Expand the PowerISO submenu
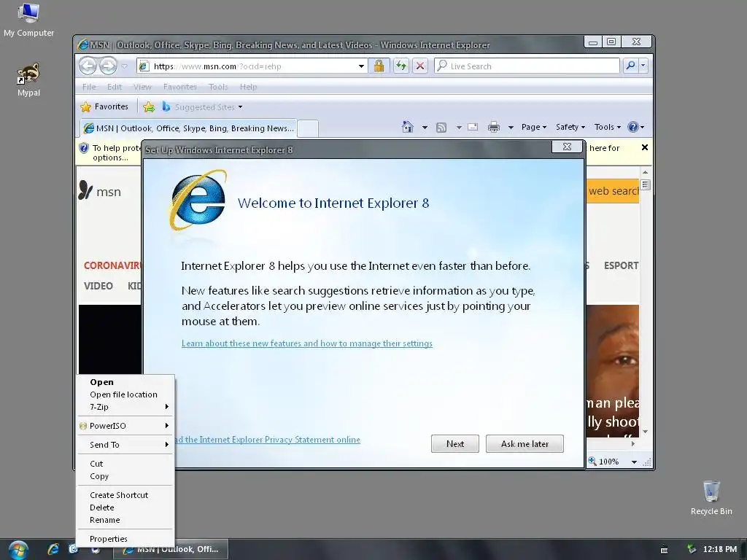 click(x=125, y=426)
